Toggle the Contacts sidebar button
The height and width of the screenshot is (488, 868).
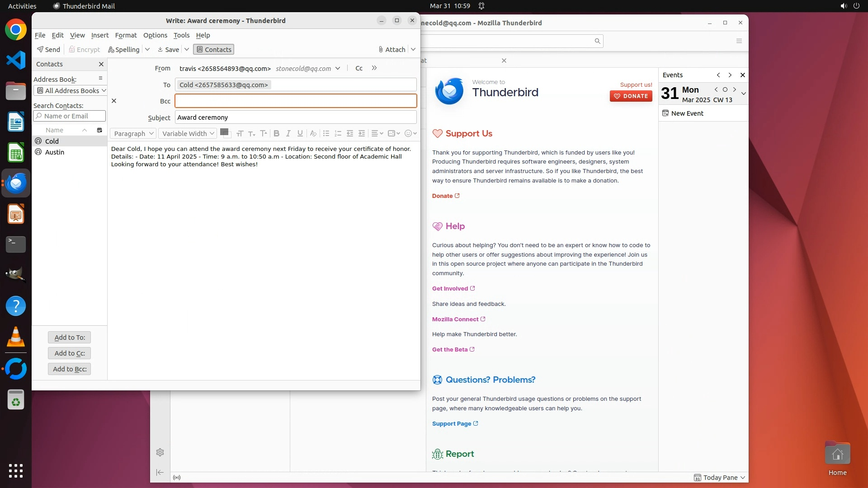[x=213, y=49]
